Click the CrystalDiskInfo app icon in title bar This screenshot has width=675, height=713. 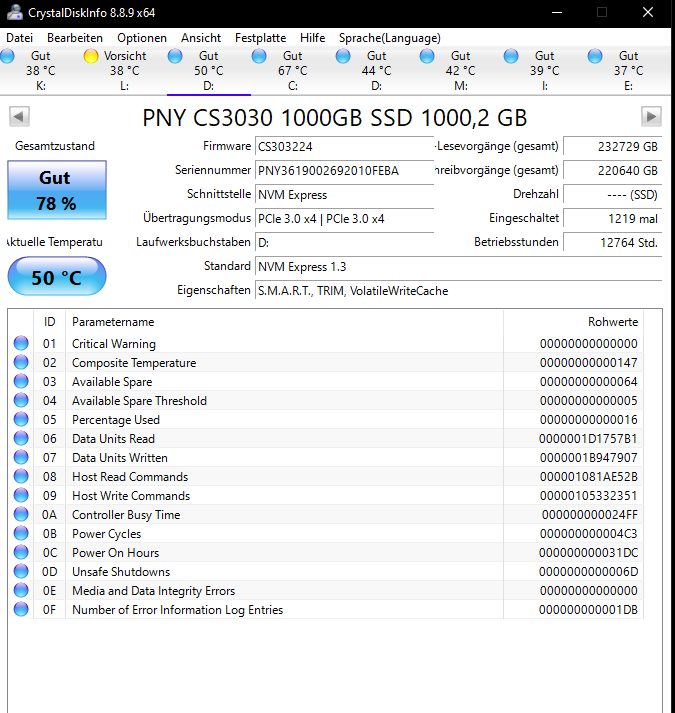pos(15,12)
